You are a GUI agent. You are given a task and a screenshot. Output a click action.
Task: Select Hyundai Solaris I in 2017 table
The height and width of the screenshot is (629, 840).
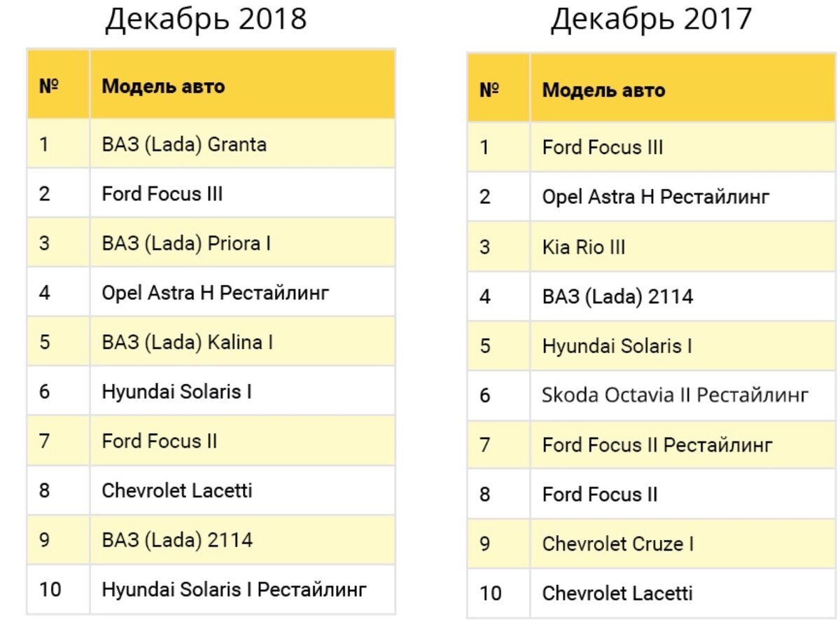click(x=617, y=346)
